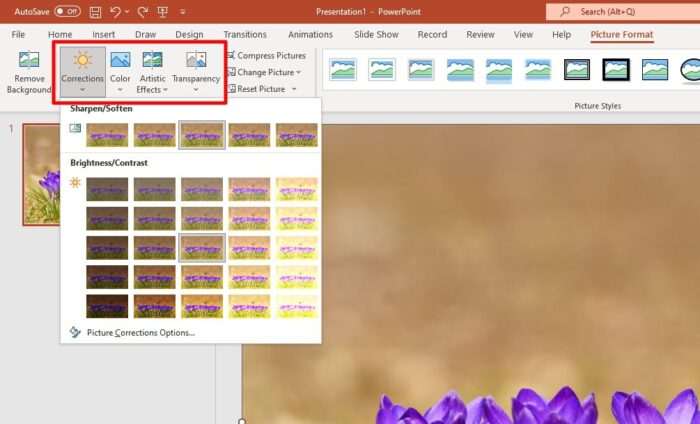Apply the third picture style thumbnail
Screen dimensions: 700x424
click(421, 70)
